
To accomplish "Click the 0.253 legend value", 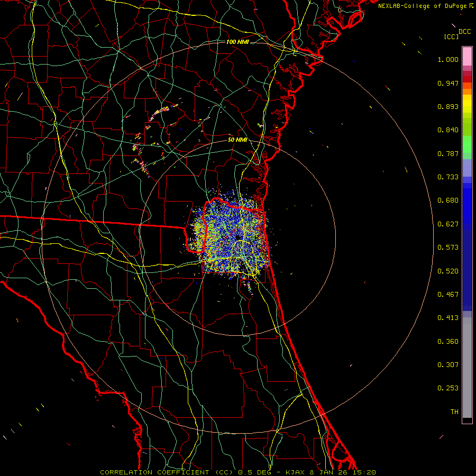I will (x=448, y=388).
